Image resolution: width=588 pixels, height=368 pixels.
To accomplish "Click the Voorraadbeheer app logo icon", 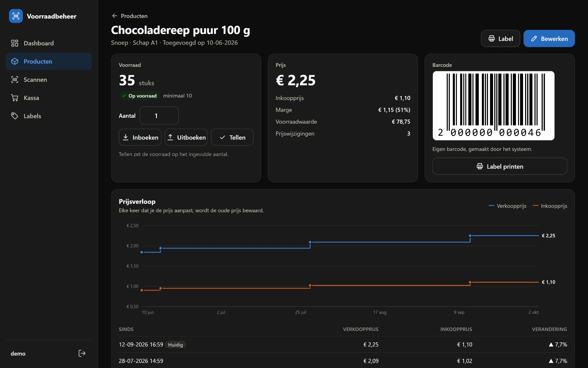I will tap(16, 16).
